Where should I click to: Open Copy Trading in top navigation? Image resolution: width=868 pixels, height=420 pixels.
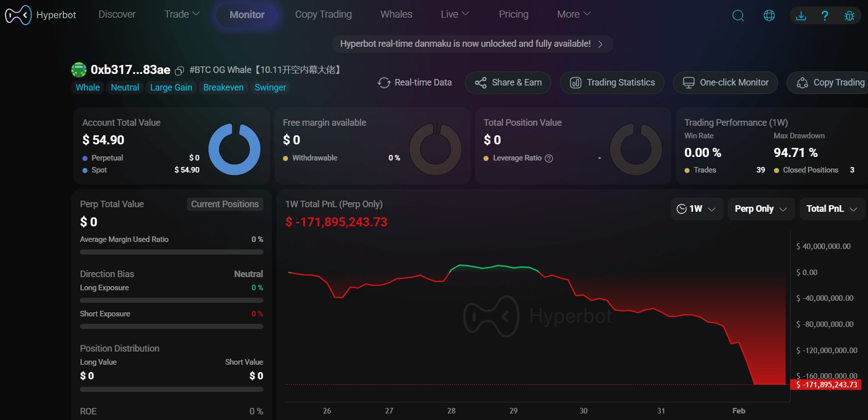[323, 14]
